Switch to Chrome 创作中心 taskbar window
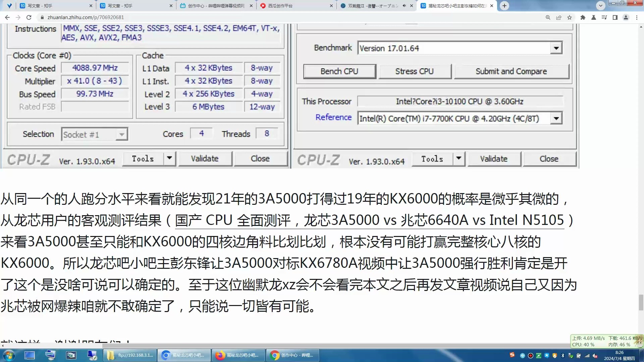Screen dimensions: 644x362 (293, 355)
